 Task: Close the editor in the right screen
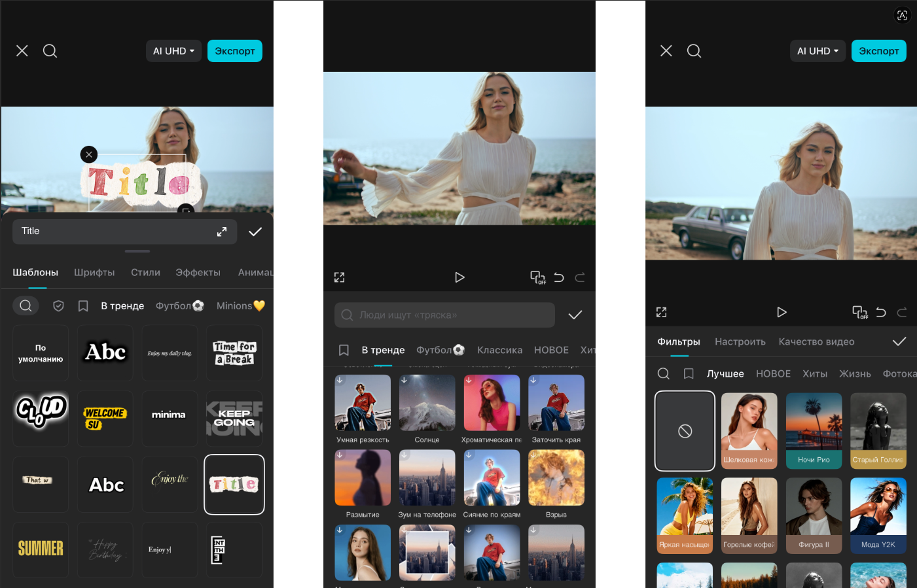[x=666, y=51]
